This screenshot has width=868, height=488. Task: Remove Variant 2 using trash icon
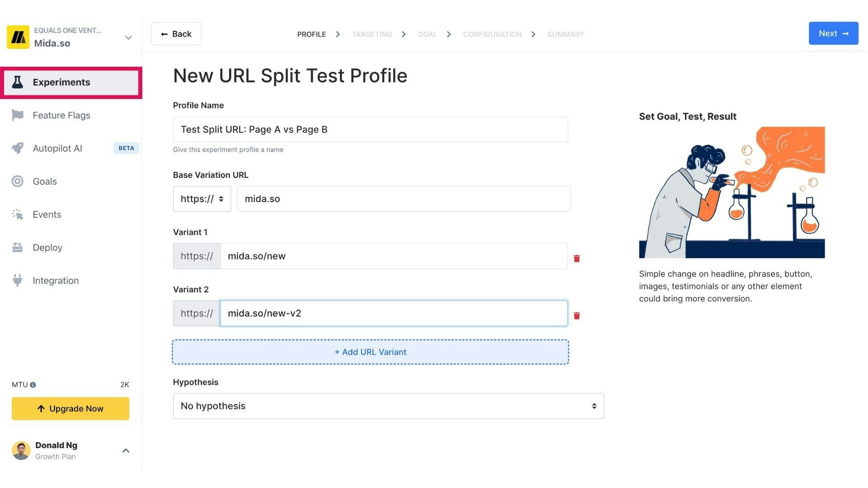(576, 316)
